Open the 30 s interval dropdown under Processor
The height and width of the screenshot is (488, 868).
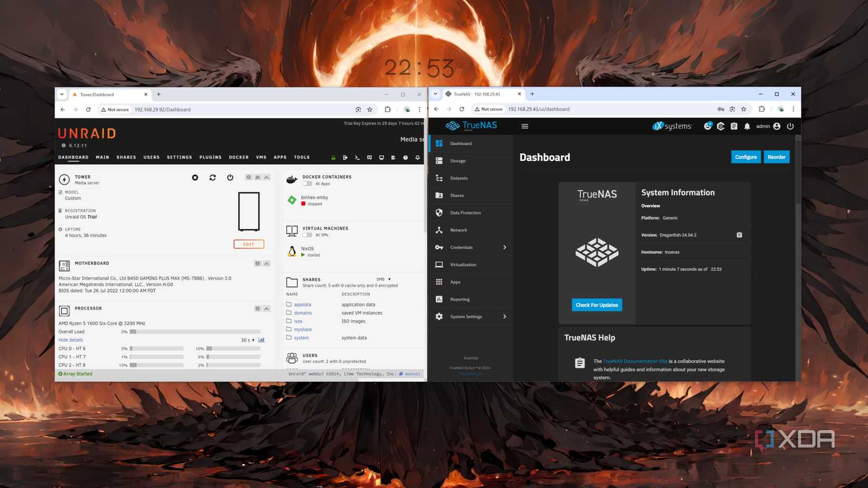point(247,340)
